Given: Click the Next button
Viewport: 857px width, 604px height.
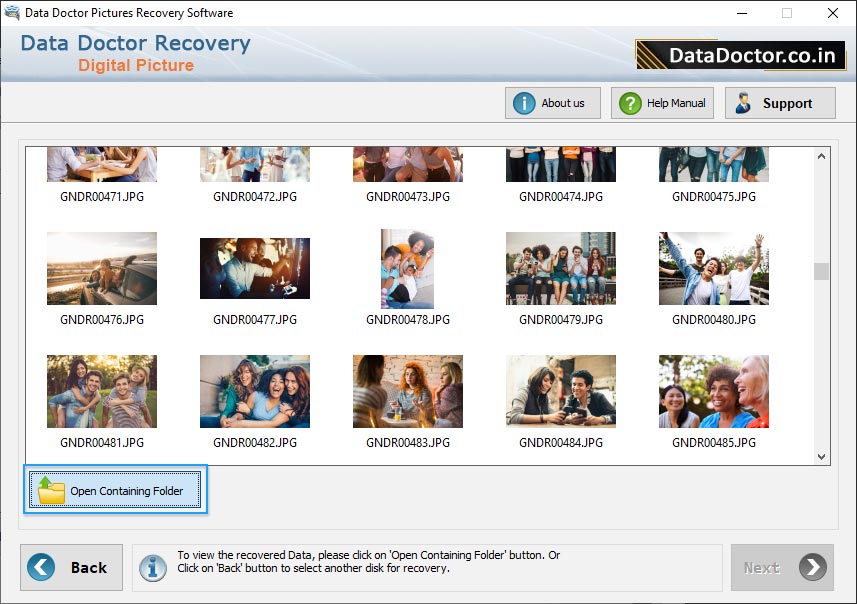Looking at the screenshot, I should 782,567.
